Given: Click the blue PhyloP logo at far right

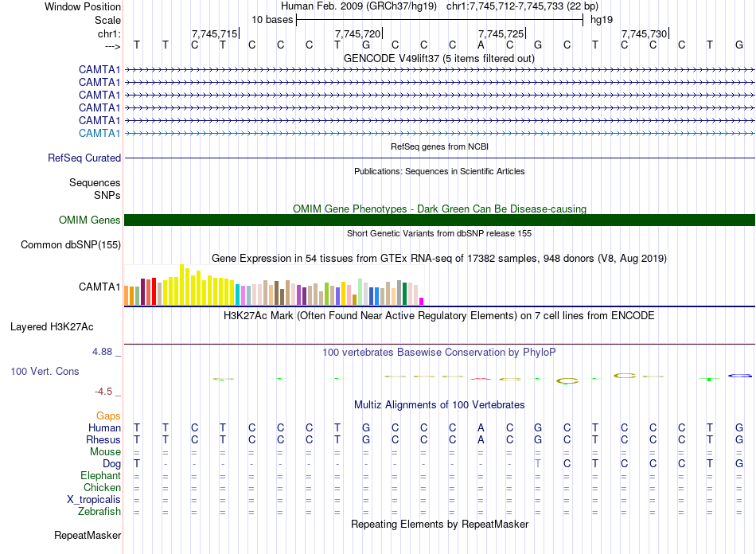Looking at the screenshot, I should click(x=741, y=375).
